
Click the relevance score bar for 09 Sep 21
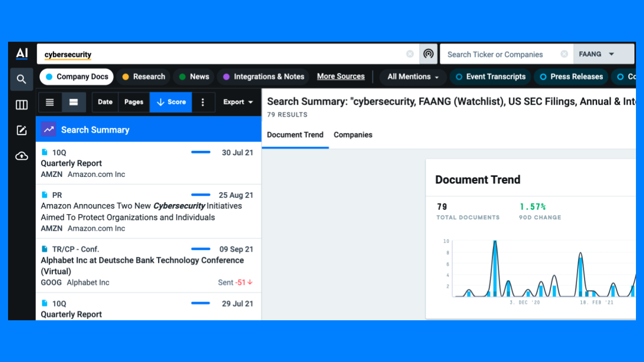pos(201,249)
